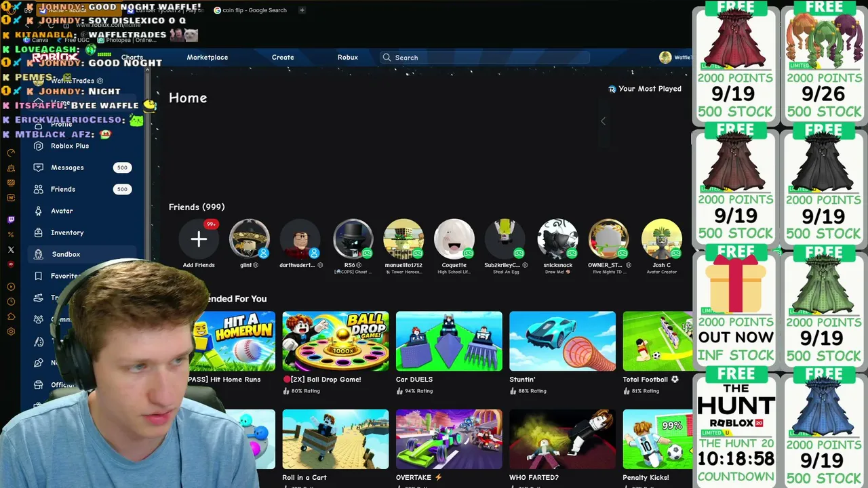Open friend snicksnack's avatar
Screen dimensions: 868x488
557,239
